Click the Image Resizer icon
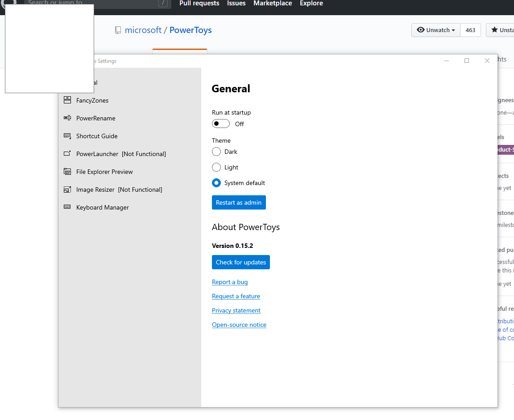Image resolution: width=514 pixels, height=420 pixels. (67, 189)
